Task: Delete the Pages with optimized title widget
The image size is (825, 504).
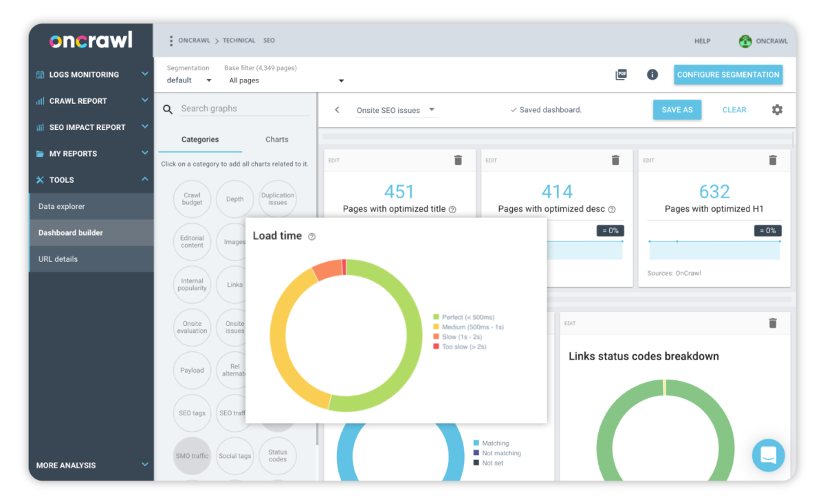Action: [x=459, y=160]
